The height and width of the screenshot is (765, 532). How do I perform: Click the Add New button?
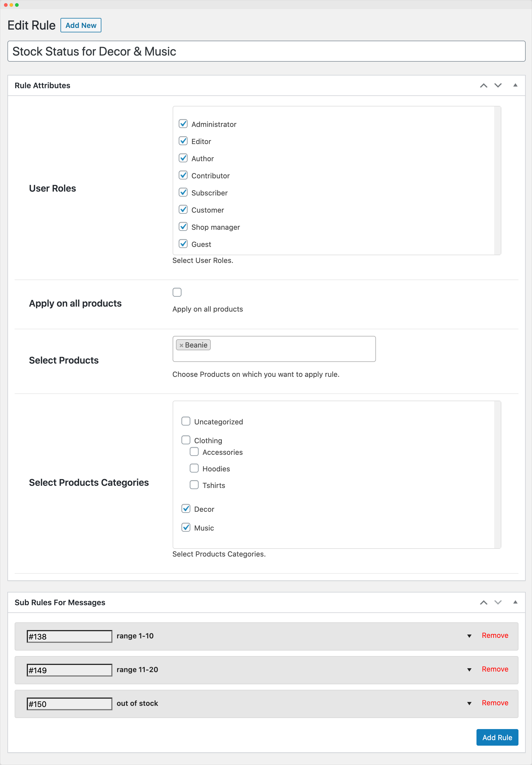click(81, 25)
